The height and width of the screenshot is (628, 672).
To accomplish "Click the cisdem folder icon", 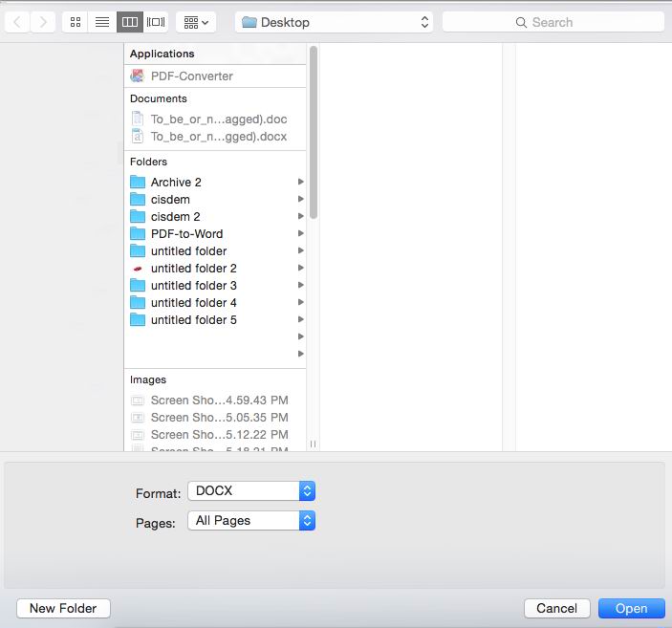I will tap(138, 199).
